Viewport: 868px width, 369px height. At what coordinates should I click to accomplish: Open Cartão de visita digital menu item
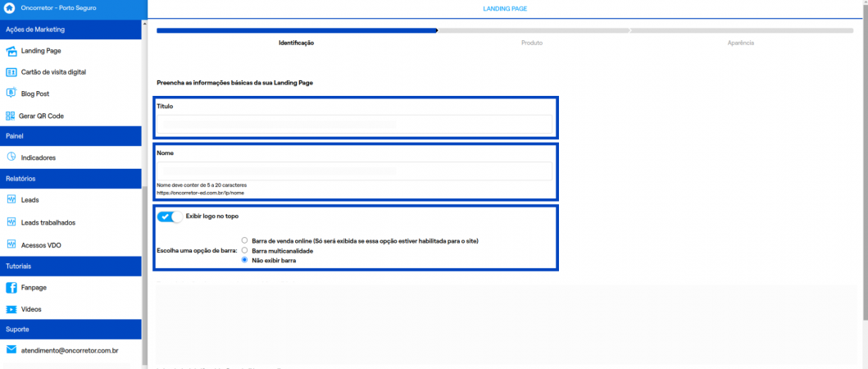coord(54,72)
